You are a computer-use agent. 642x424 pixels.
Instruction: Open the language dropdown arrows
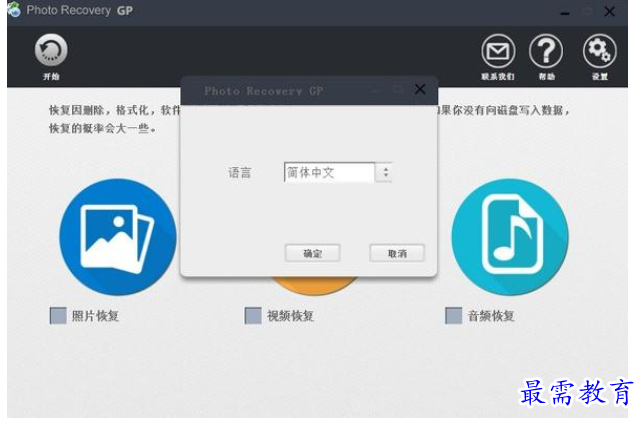[x=384, y=173]
